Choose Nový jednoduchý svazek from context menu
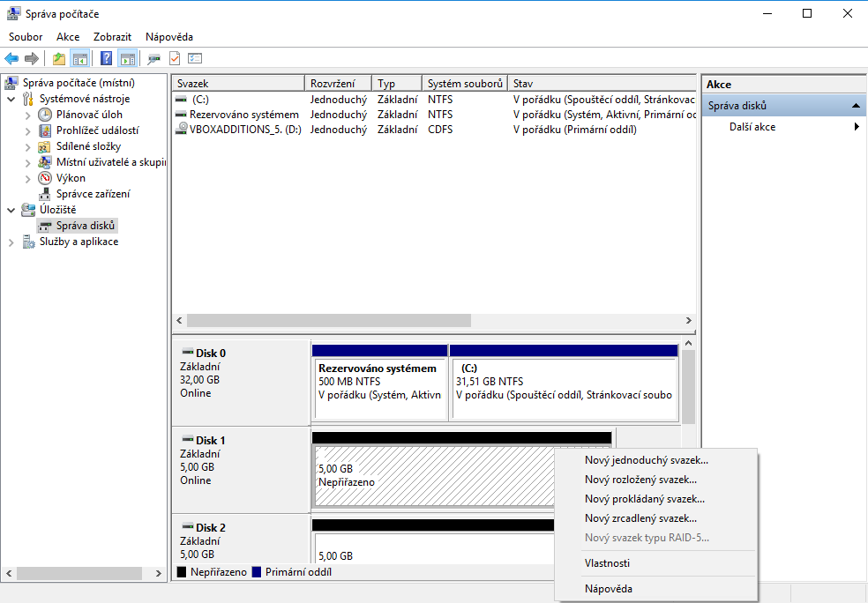 tap(646, 460)
